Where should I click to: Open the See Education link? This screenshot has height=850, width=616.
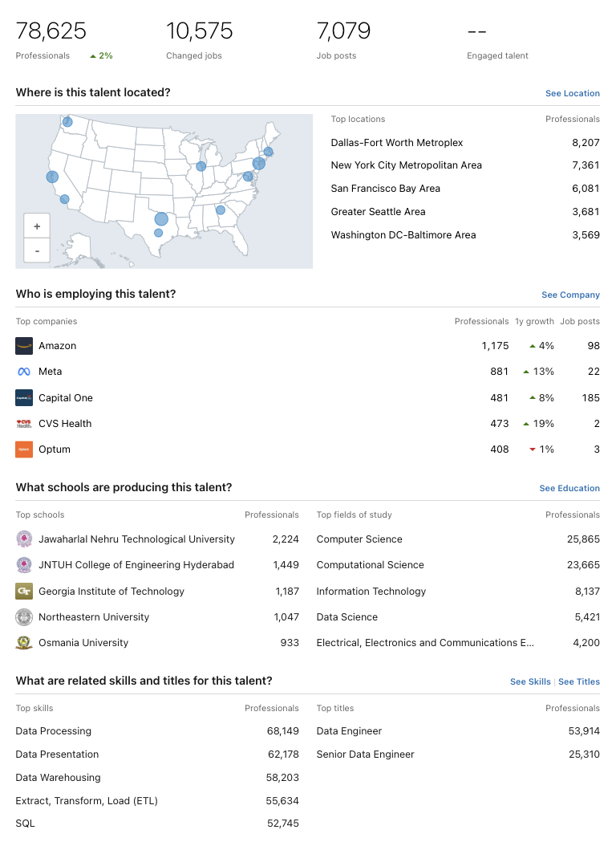click(569, 489)
